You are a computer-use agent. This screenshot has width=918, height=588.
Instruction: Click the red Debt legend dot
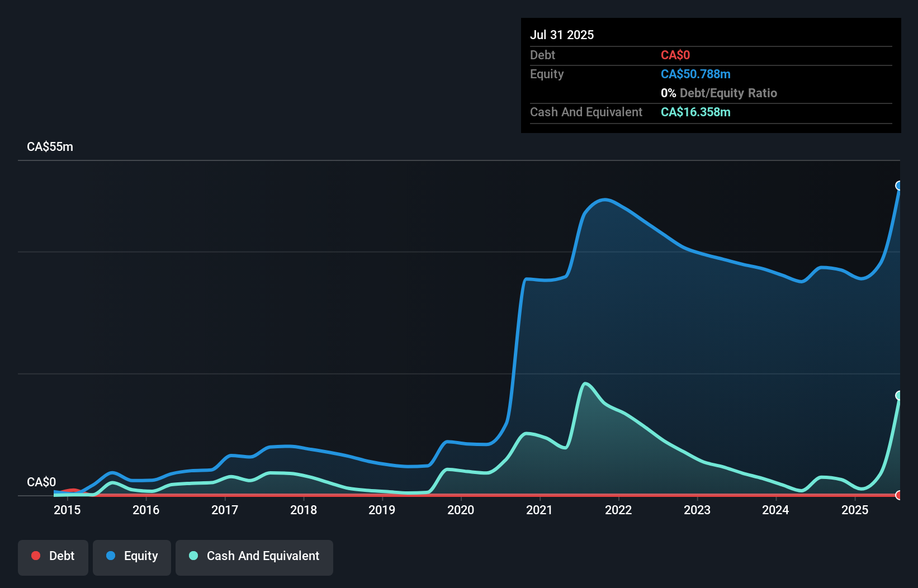[x=36, y=556]
